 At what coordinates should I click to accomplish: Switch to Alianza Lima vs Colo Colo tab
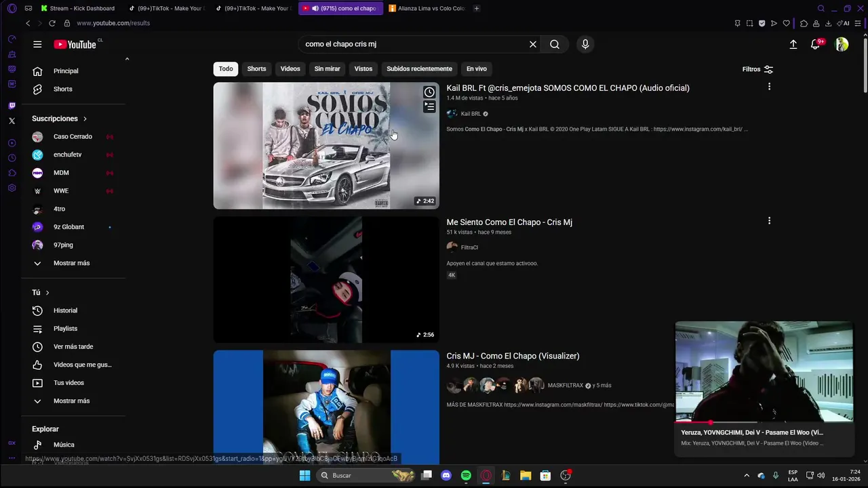427,8
